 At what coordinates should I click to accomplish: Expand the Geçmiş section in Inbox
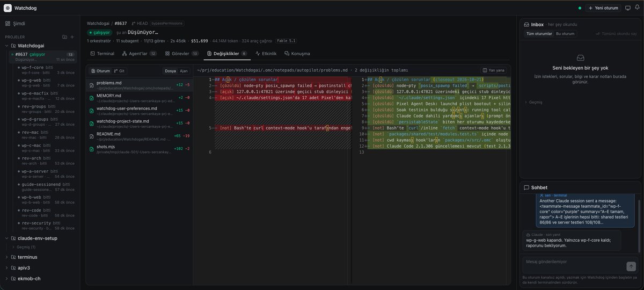click(534, 102)
